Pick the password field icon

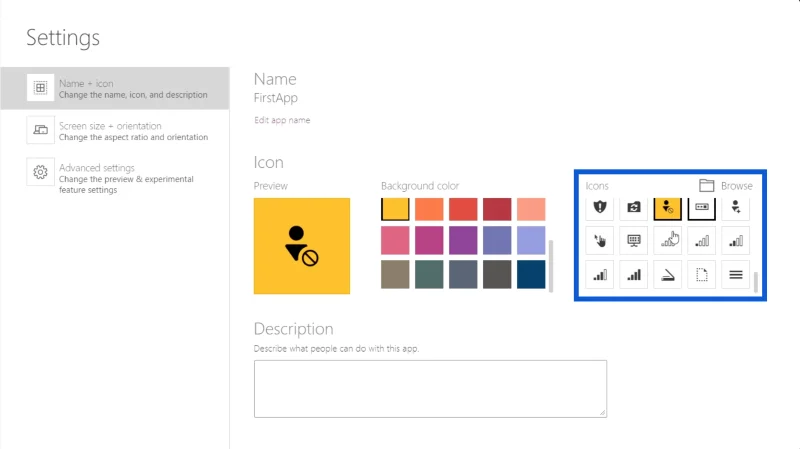(702, 208)
